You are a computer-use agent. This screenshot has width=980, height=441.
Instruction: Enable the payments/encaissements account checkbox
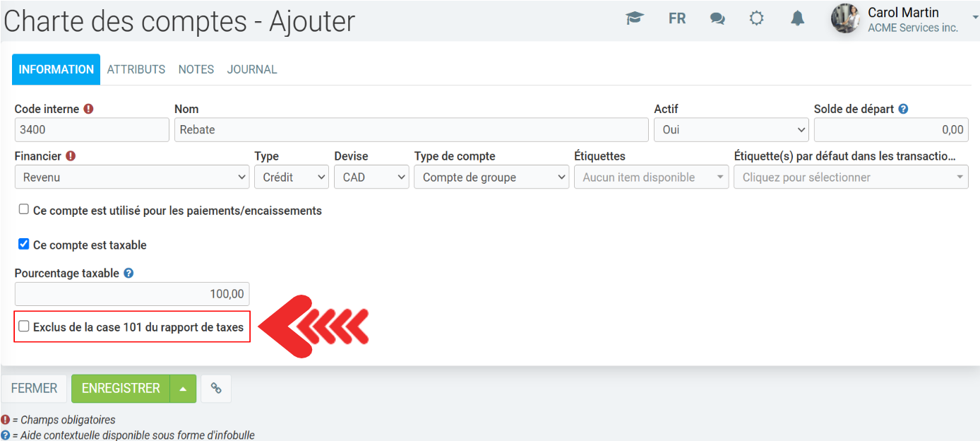pos(24,210)
